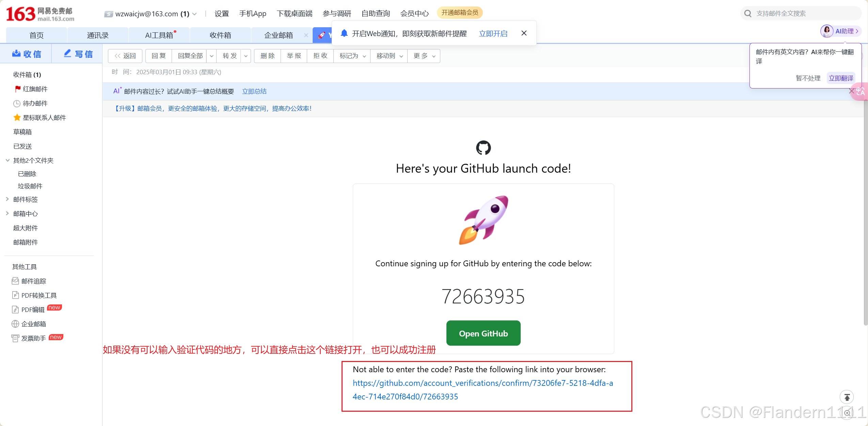
Task: Click the back-to-top arrow icon
Action: (847, 397)
